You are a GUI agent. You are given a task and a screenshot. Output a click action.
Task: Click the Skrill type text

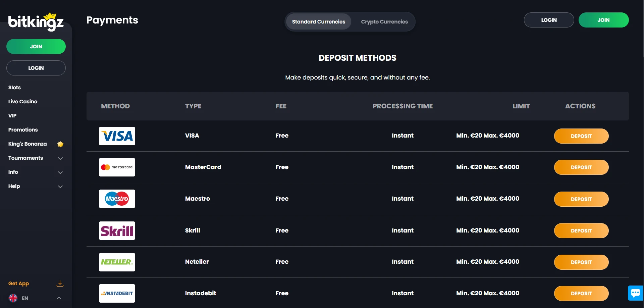click(x=193, y=230)
